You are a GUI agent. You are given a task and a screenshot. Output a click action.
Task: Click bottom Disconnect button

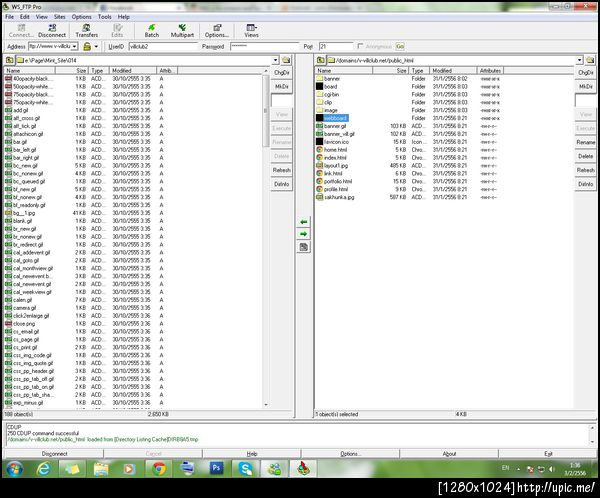click(54, 454)
